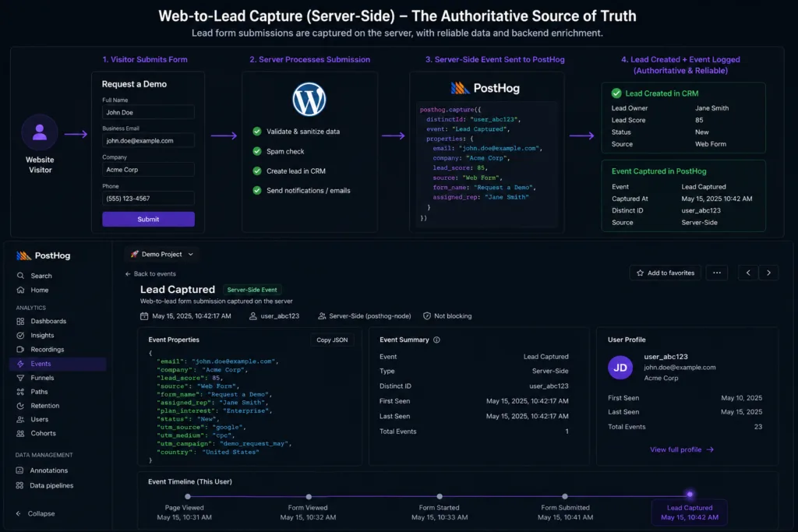
Task: Select the Page Viewed timeline dot
Action: (x=188, y=496)
